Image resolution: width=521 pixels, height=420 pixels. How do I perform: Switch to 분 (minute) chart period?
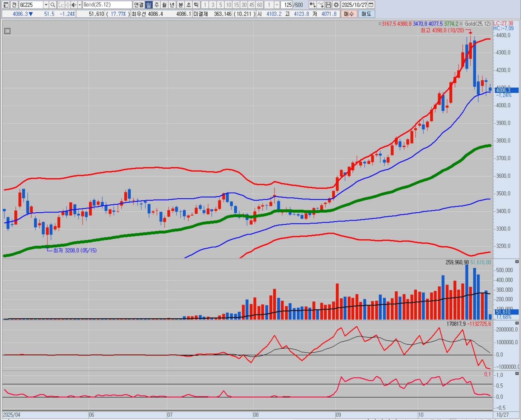181,5
